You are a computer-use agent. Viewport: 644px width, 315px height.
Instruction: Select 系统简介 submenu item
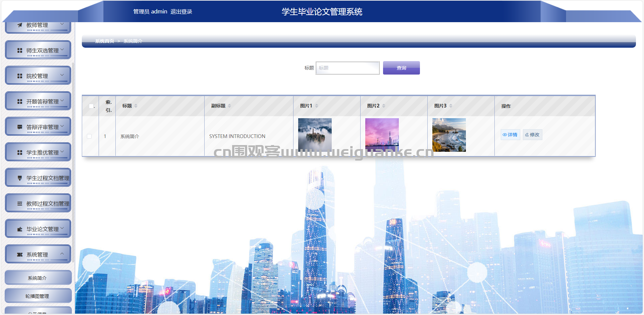point(38,278)
